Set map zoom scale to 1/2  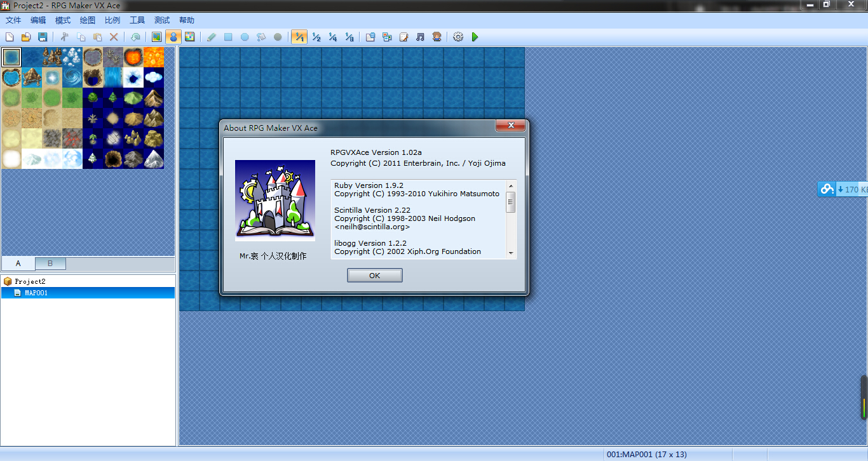[x=316, y=37]
